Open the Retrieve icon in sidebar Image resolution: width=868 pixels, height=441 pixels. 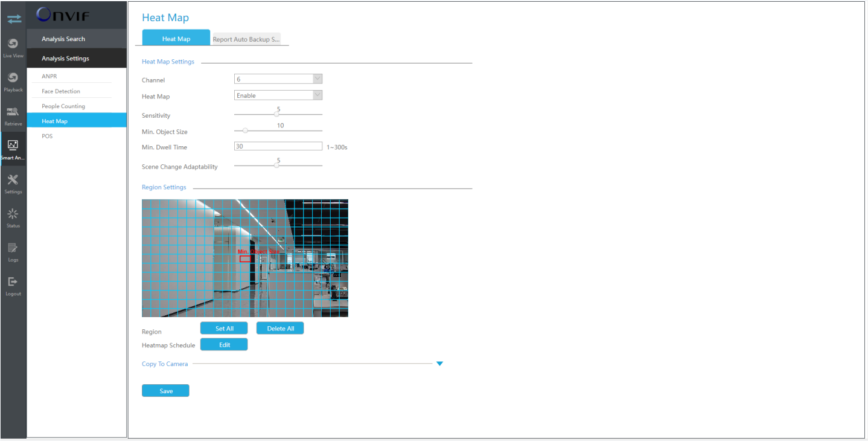coord(13,115)
